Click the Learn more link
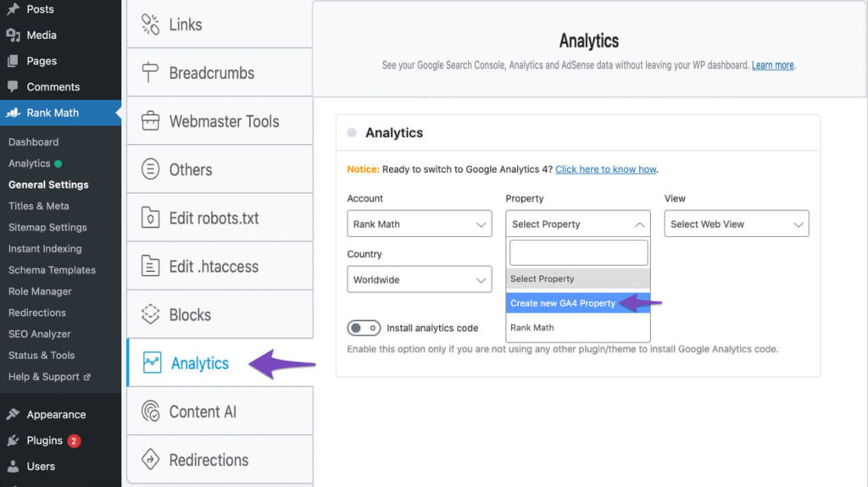The width and height of the screenshot is (868, 487). (x=772, y=65)
